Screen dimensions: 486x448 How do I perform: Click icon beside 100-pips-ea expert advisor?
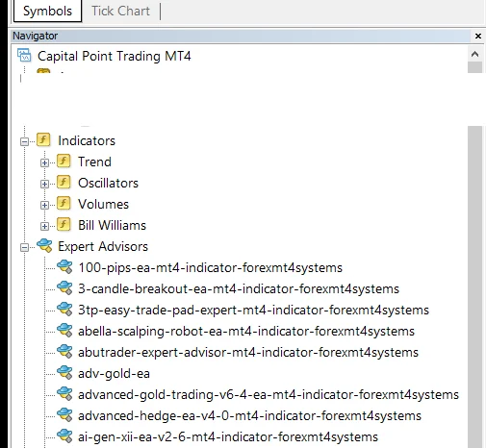(x=64, y=267)
